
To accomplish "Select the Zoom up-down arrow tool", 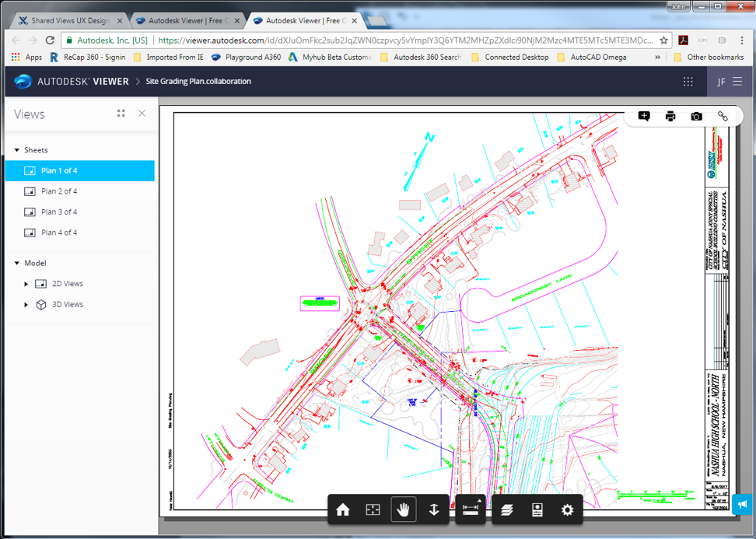I will pos(434,510).
